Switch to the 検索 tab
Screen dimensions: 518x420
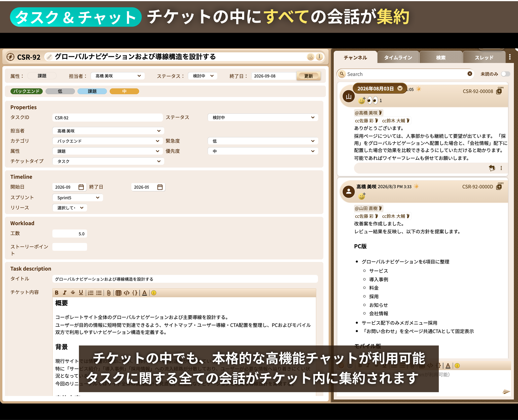(441, 58)
